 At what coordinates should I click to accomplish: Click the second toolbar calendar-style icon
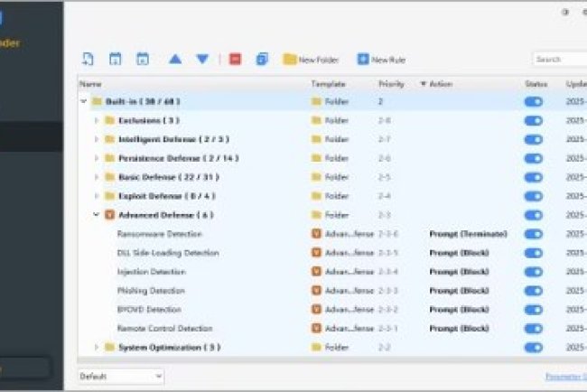click(x=115, y=59)
